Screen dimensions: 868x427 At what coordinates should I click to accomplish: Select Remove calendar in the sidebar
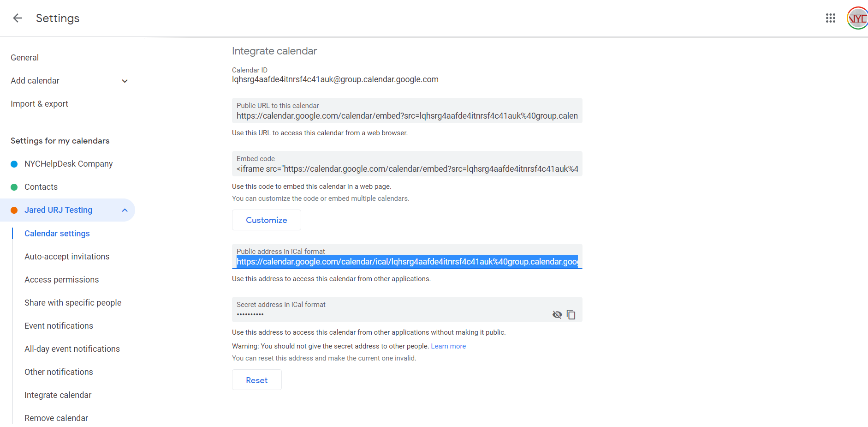(56, 418)
